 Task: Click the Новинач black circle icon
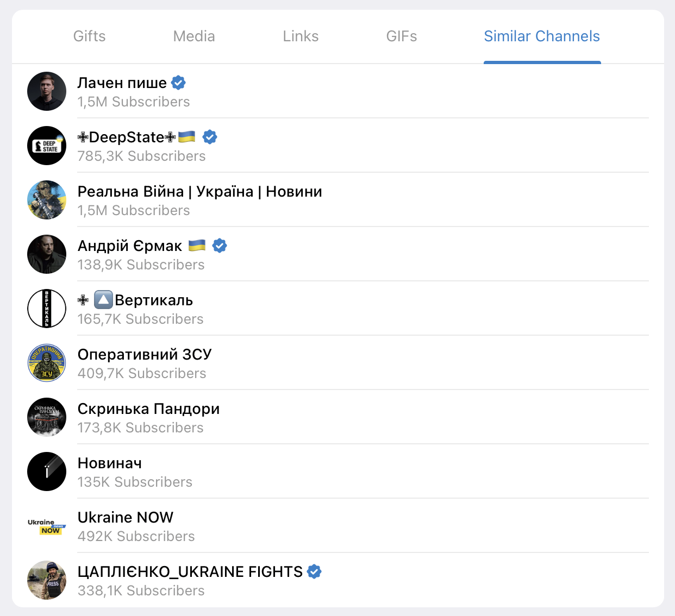click(47, 472)
